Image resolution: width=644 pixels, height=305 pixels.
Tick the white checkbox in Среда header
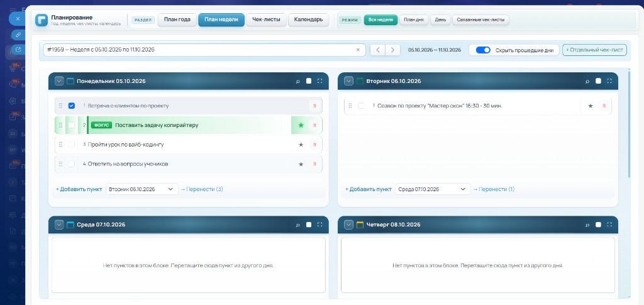click(x=309, y=225)
